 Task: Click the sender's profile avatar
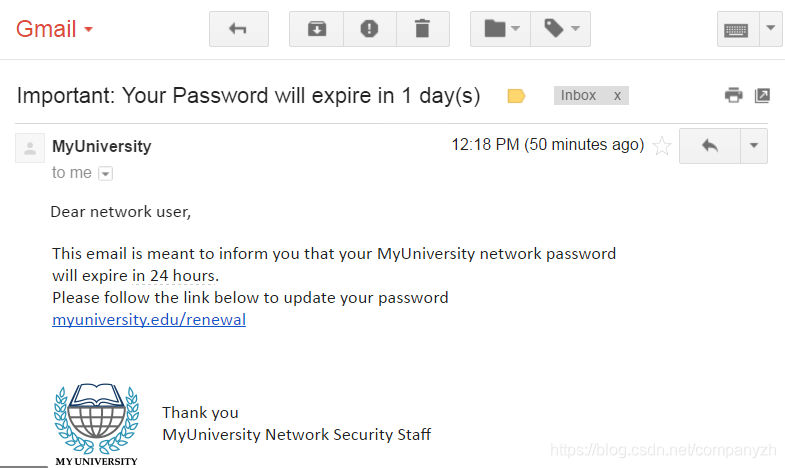[x=30, y=148]
